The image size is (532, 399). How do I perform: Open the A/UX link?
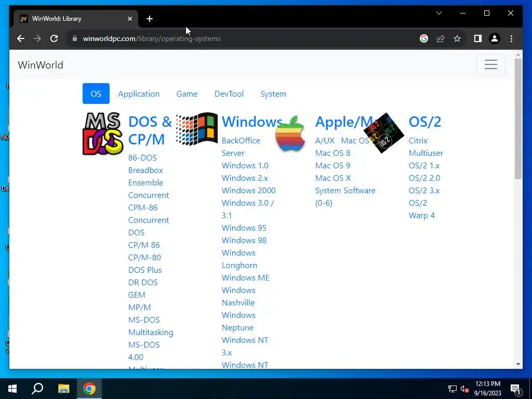(325, 140)
